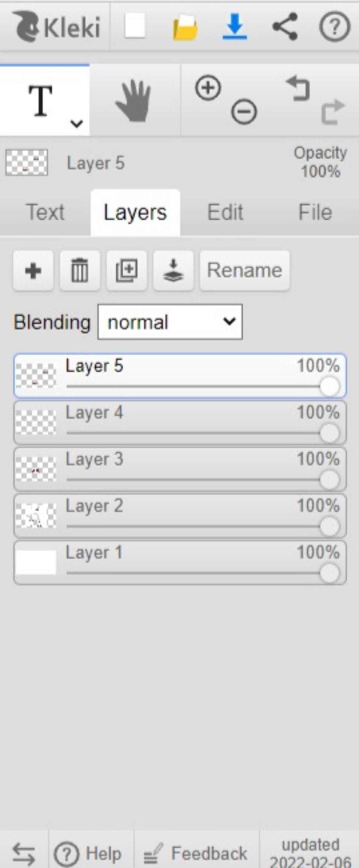Delete the layer with the trash icon

(80, 270)
